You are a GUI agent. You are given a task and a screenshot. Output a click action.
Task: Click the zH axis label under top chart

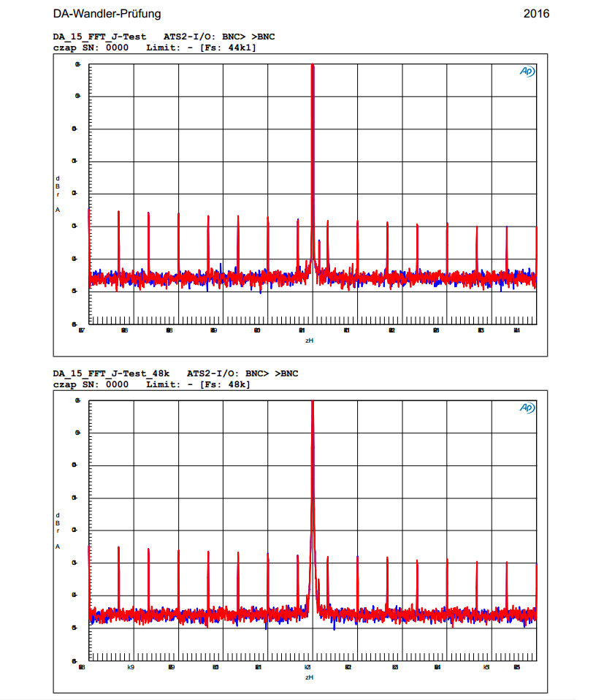(x=310, y=340)
